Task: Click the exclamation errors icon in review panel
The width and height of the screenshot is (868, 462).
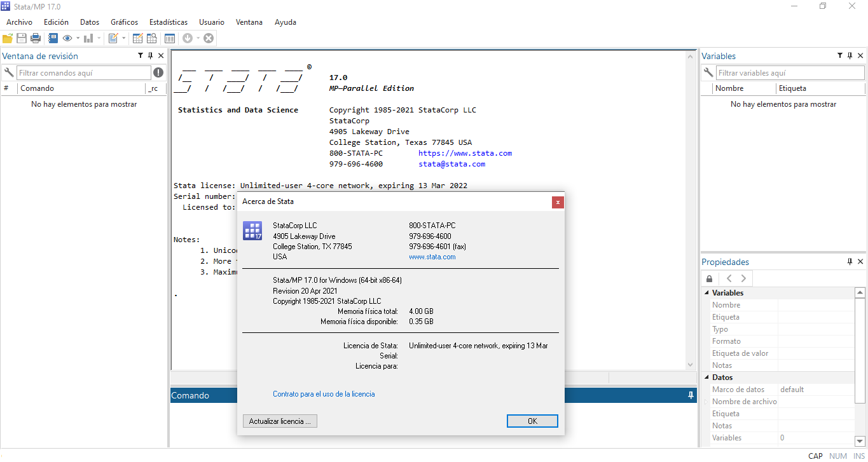Action: coord(158,72)
